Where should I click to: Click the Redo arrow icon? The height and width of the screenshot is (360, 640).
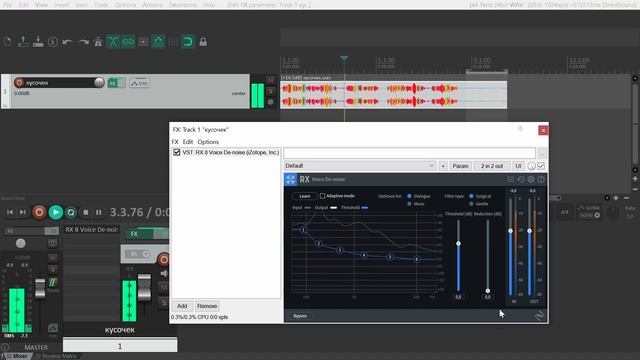point(83,42)
